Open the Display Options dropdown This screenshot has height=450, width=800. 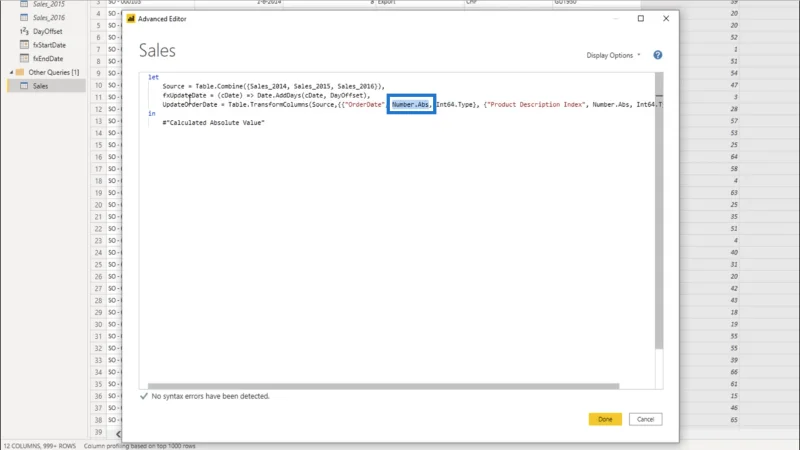pos(613,55)
